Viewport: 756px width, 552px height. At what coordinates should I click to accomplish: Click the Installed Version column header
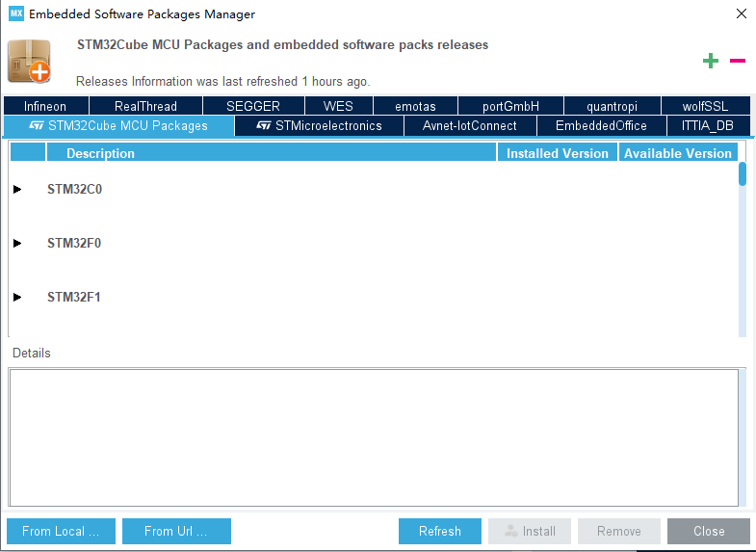coord(558,152)
